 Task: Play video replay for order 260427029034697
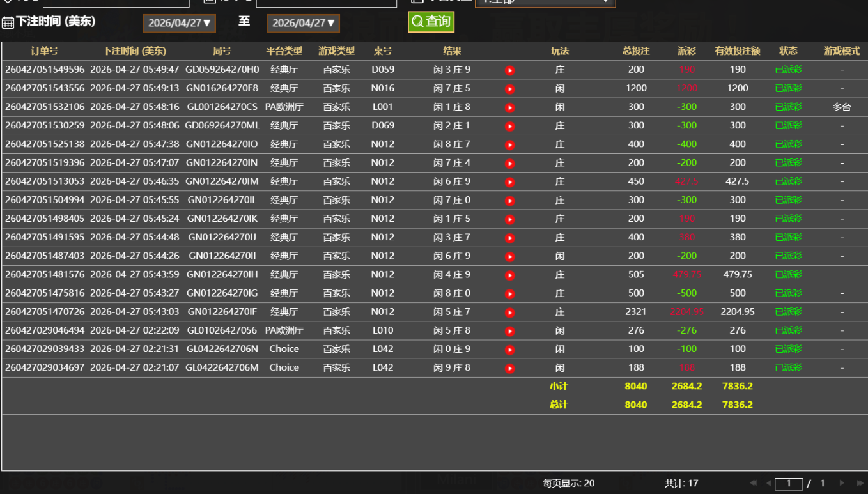(x=509, y=368)
